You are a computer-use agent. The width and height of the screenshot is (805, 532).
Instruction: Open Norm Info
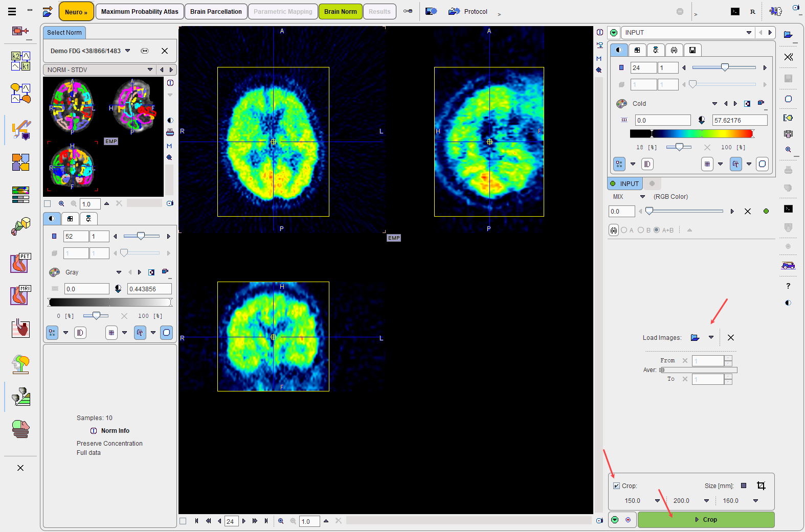[110, 431]
